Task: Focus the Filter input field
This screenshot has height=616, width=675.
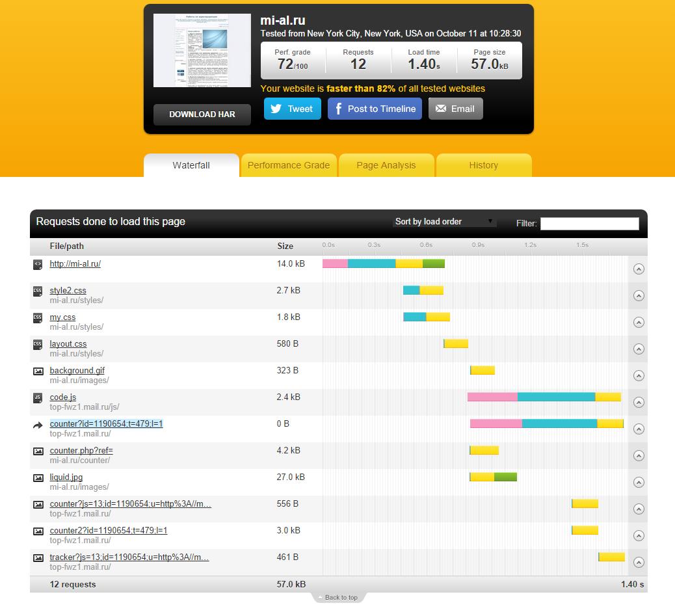Action: [x=589, y=223]
